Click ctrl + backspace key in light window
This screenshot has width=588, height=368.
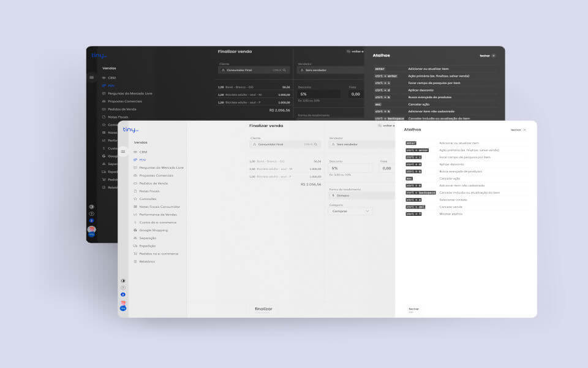pos(421,193)
